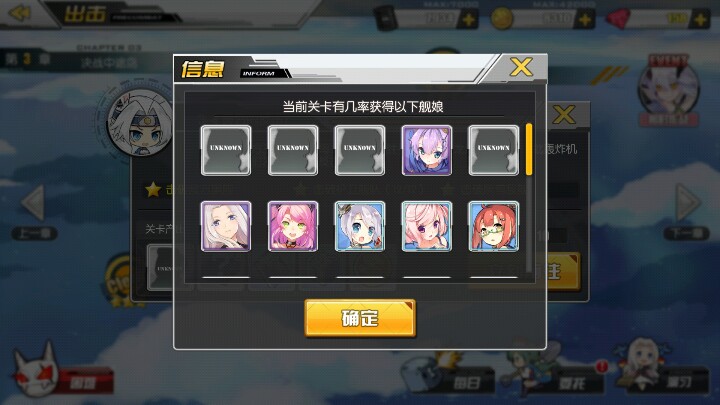Tap the second UNKNOWN shipgirl slot
Viewport: 720px width, 405px height.
[x=293, y=150]
